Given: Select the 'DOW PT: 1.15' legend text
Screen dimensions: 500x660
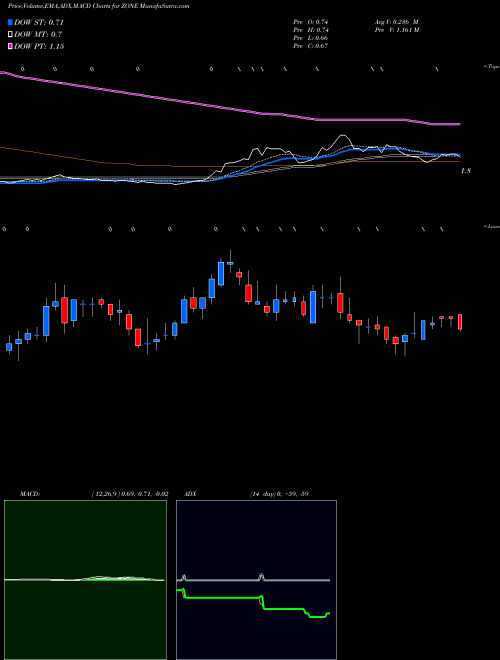Looking at the screenshot, I should click(x=39, y=46).
